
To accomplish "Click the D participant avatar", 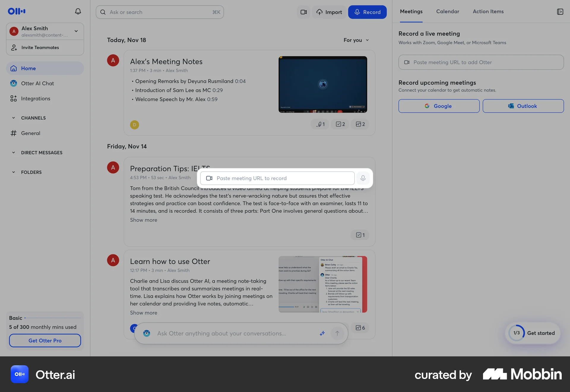I will pyautogui.click(x=134, y=125).
